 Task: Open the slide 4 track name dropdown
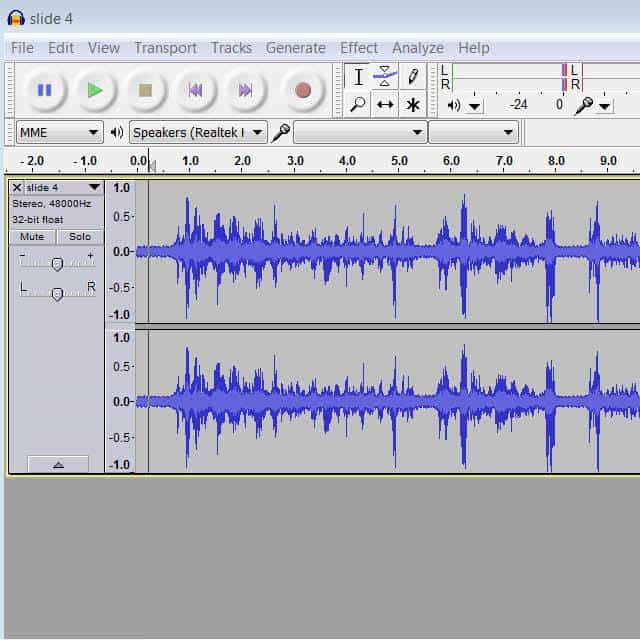94,187
